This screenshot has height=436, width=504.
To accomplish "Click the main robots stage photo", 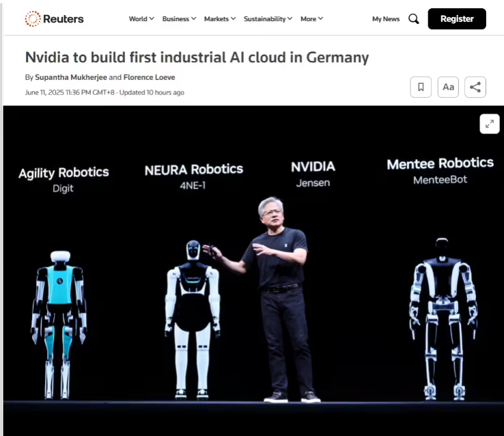I will pos(253,271).
